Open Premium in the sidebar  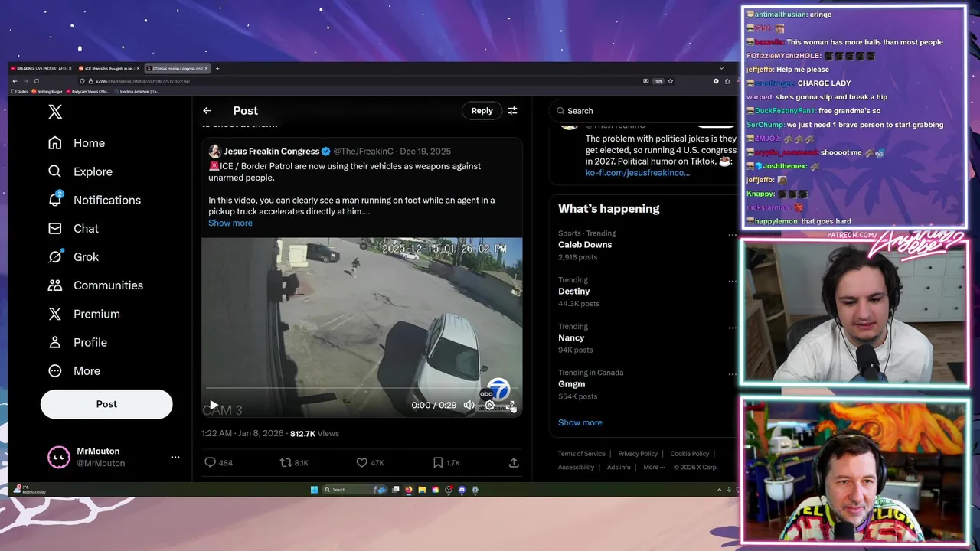tap(84, 314)
